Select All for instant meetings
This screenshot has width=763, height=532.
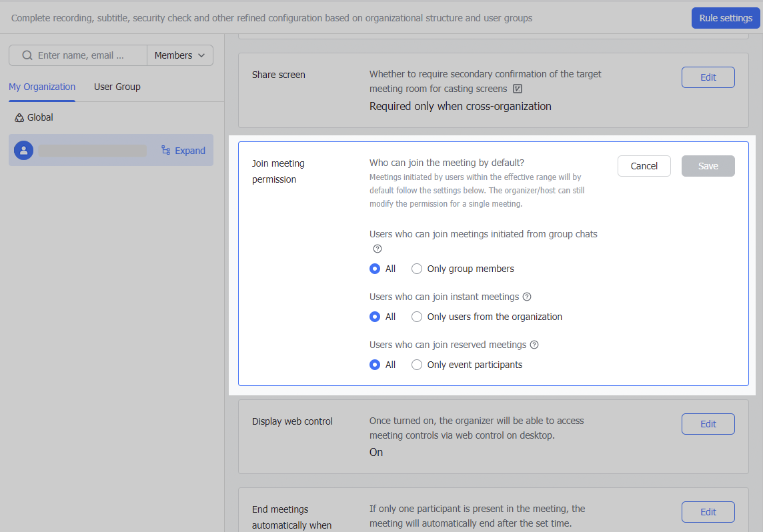(375, 317)
